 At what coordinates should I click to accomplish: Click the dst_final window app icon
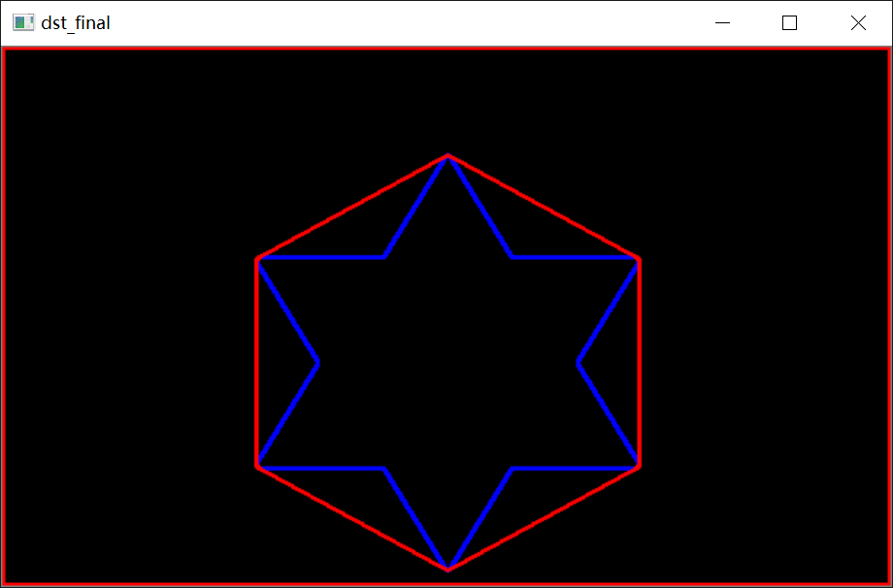(x=23, y=22)
